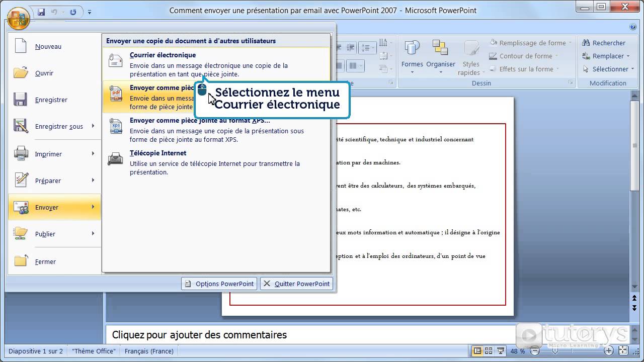Open the Customize Quick Access Toolbar dropdown
The height and width of the screenshot is (362, 644).
coord(90,12)
